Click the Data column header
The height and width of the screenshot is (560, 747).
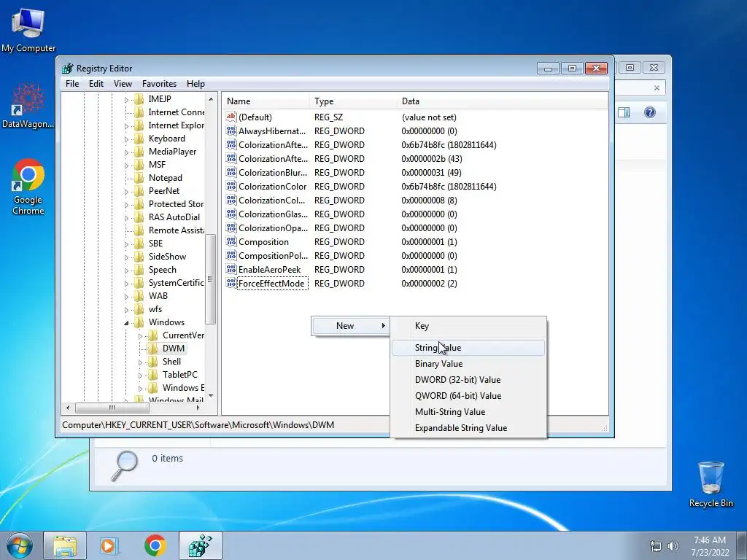(502, 101)
